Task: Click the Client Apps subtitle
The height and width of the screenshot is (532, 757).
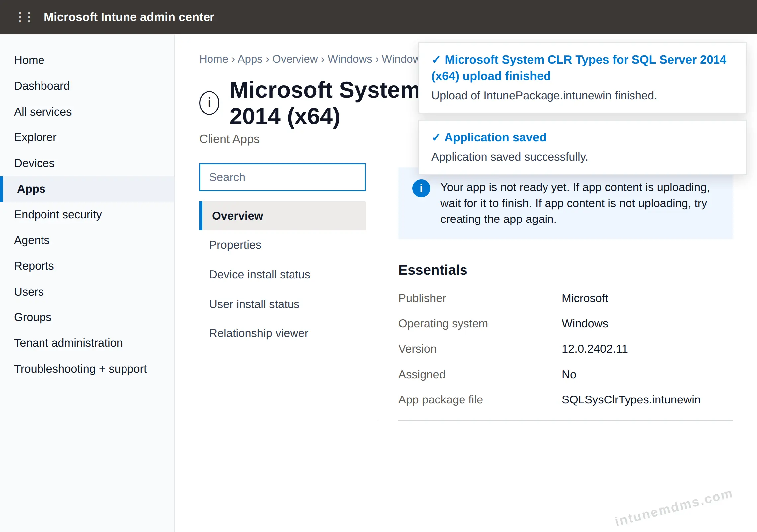Action: tap(229, 139)
